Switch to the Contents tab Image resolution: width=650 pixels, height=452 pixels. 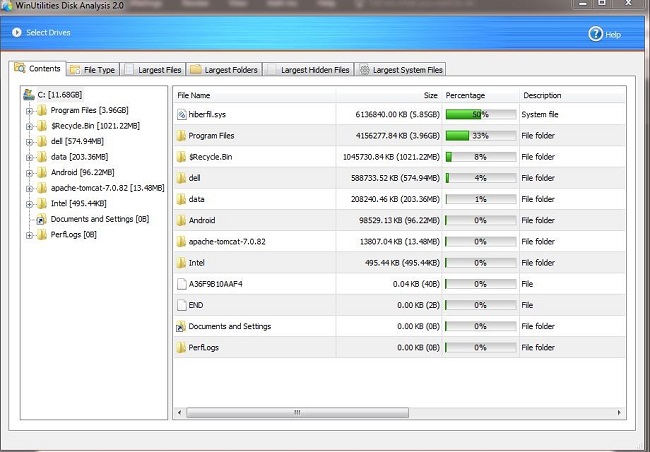pyautogui.click(x=37, y=68)
